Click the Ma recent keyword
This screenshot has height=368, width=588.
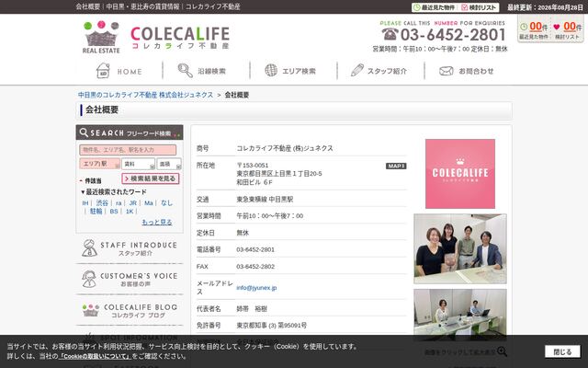149,202
